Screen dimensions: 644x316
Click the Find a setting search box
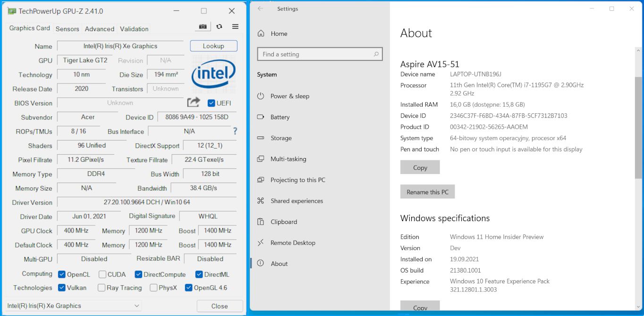tap(319, 54)
